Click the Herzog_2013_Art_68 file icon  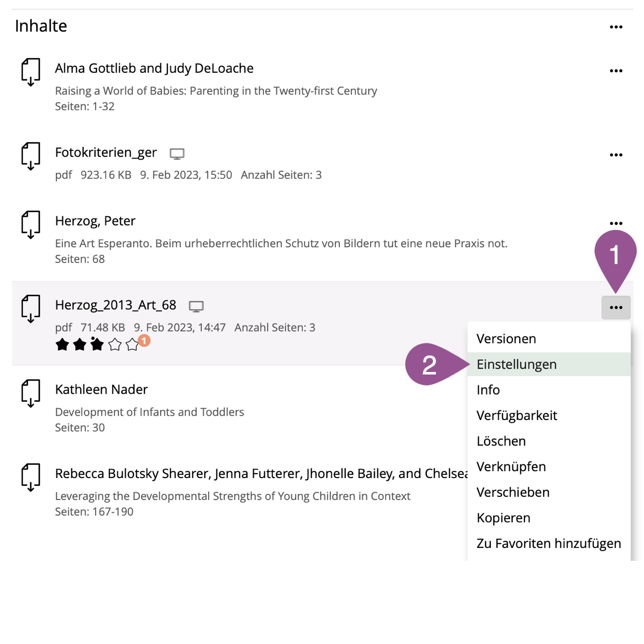coord(31,309)
